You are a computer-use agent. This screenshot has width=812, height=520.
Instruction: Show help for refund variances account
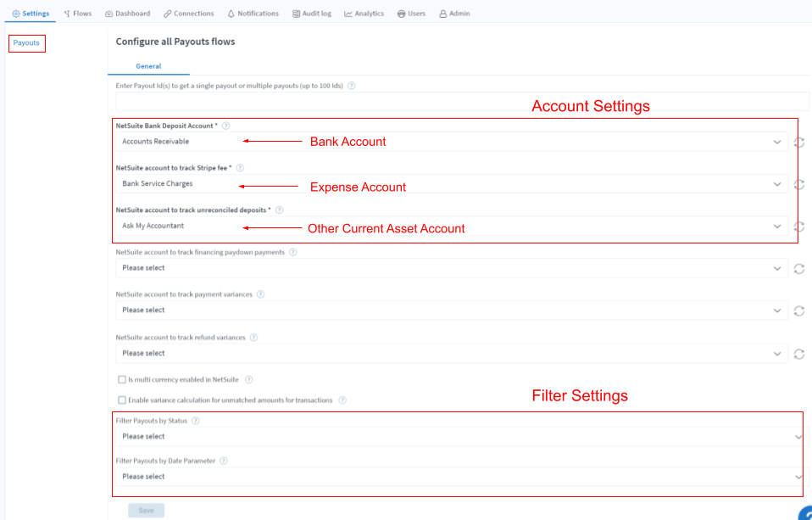[253, 338]
